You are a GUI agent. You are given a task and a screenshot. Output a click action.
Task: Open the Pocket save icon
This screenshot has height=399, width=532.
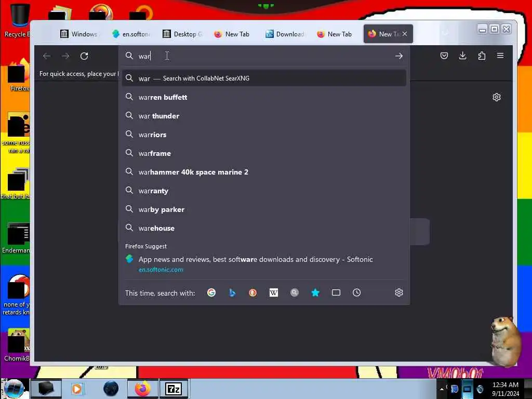tap(444, 56)
